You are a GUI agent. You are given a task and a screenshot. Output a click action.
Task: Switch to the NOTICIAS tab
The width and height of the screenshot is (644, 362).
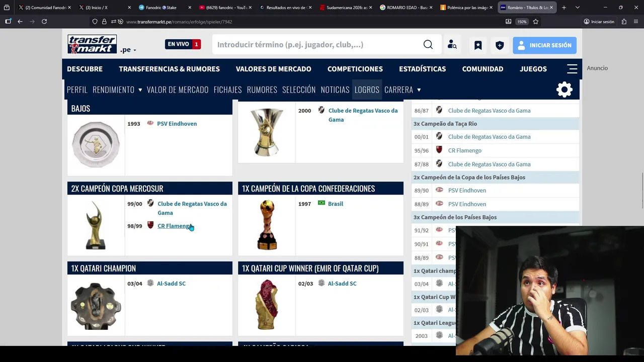tap(335, 89)
